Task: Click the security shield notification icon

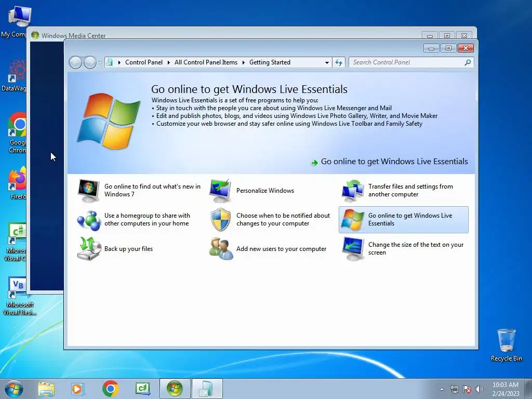Action: [220, 220]
